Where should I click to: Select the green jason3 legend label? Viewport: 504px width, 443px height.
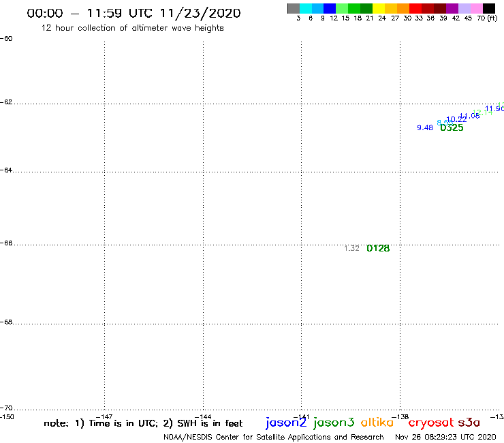click(334, 423)
